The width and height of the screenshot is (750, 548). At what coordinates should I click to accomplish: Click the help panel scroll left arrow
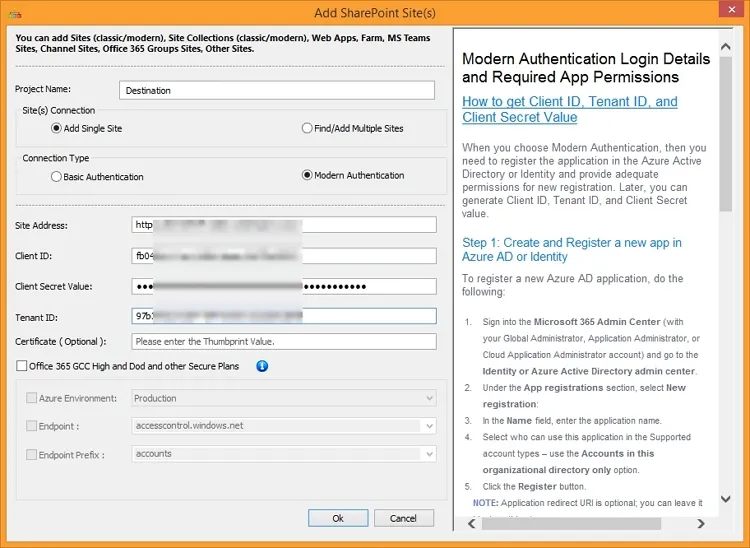(x=472, y=524)
